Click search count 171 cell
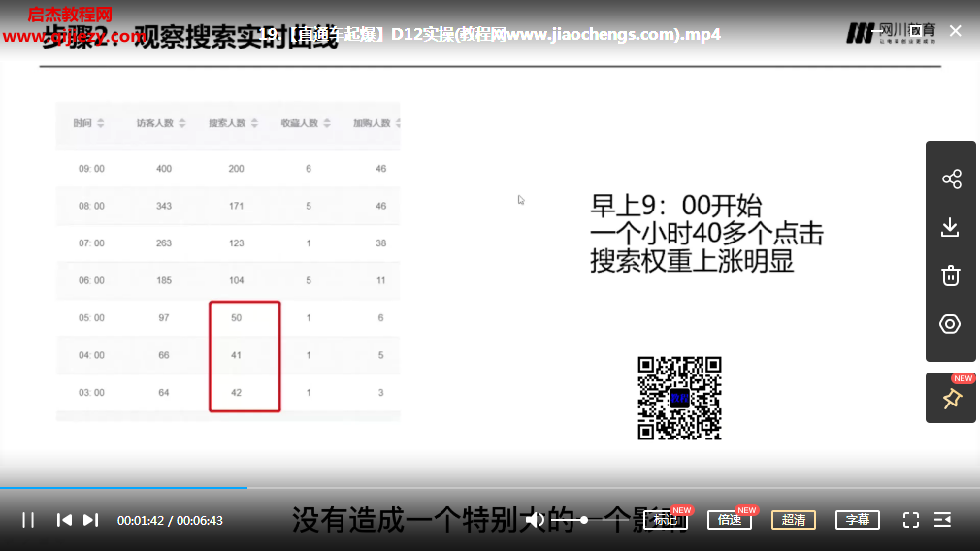This screenshot has height=551, width=980. (236, 206)
